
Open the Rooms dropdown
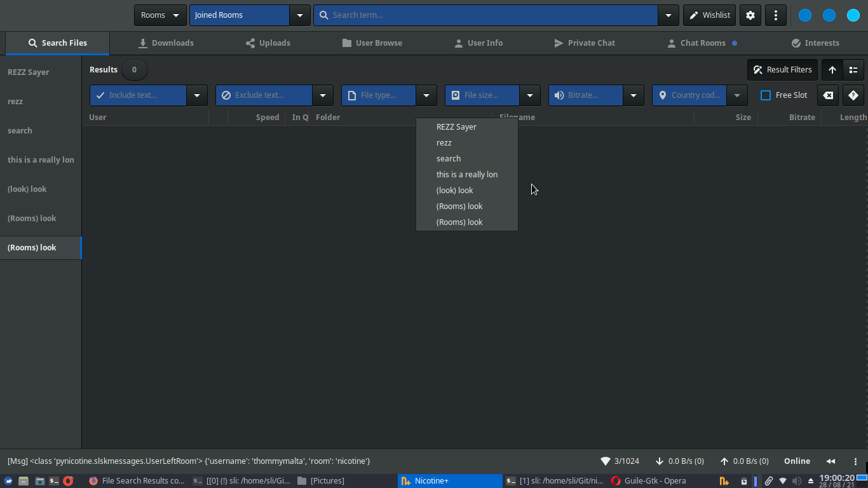coord(160,15)
